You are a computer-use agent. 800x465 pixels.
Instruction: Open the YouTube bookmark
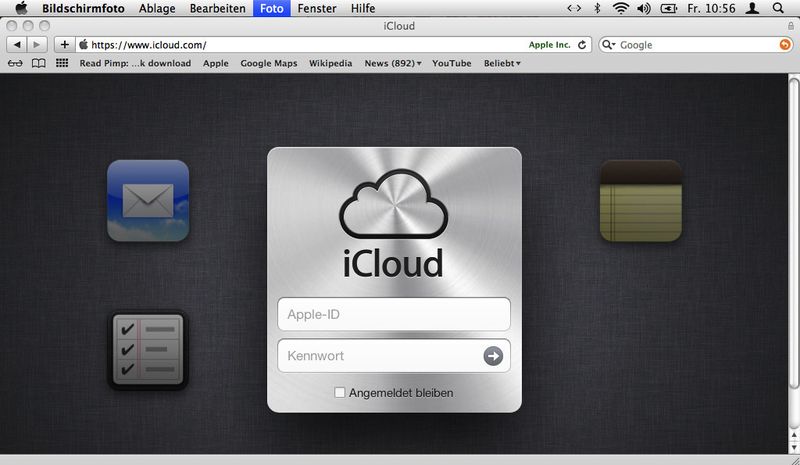(452, 63)
